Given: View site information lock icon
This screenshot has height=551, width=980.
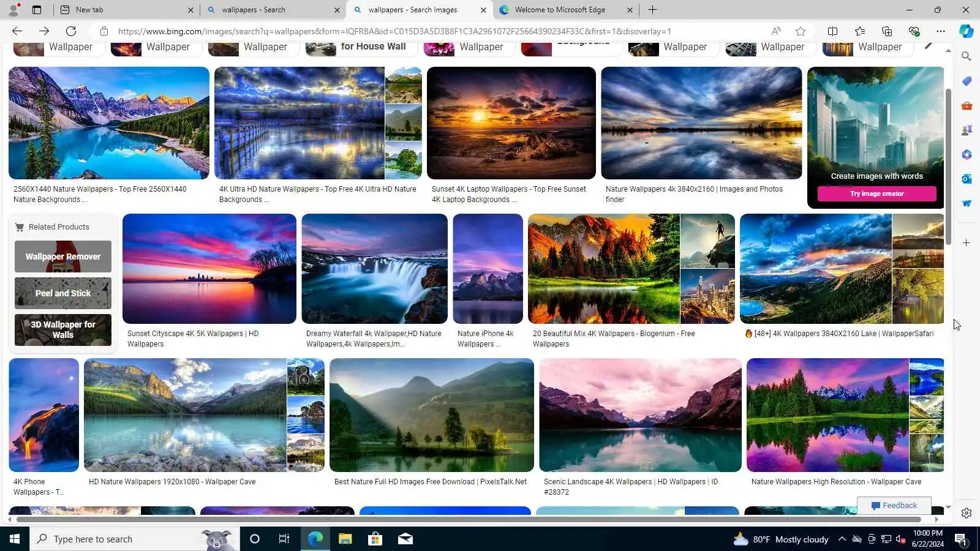Looking at the screenshot, I should click(x=104, y=31).
